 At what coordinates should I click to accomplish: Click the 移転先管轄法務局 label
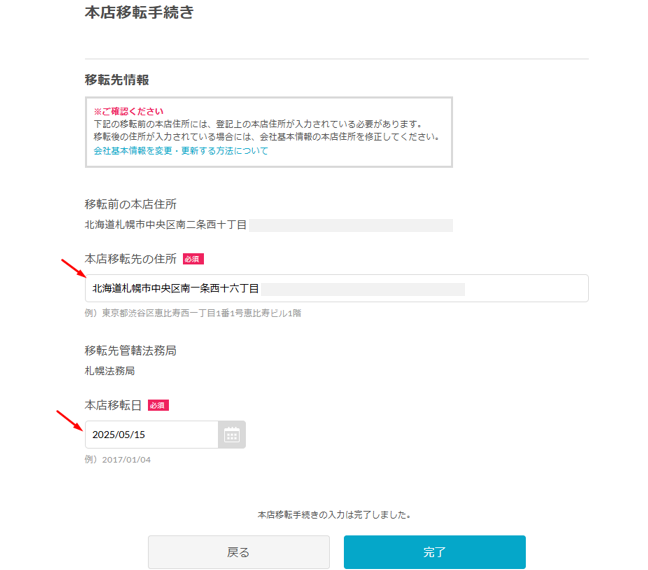tap(131, 350)
